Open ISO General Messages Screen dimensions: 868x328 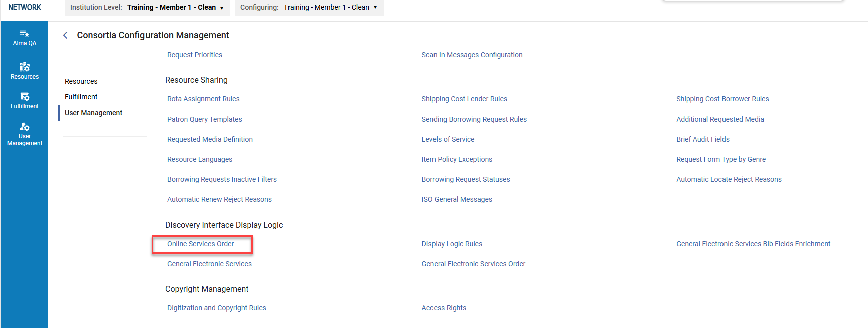pos(457,199)
